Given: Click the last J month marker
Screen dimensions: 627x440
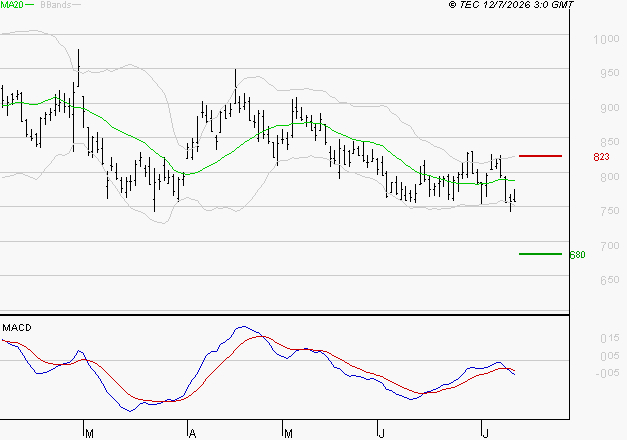Looking at the screenshot, I should tap(486, 434).
